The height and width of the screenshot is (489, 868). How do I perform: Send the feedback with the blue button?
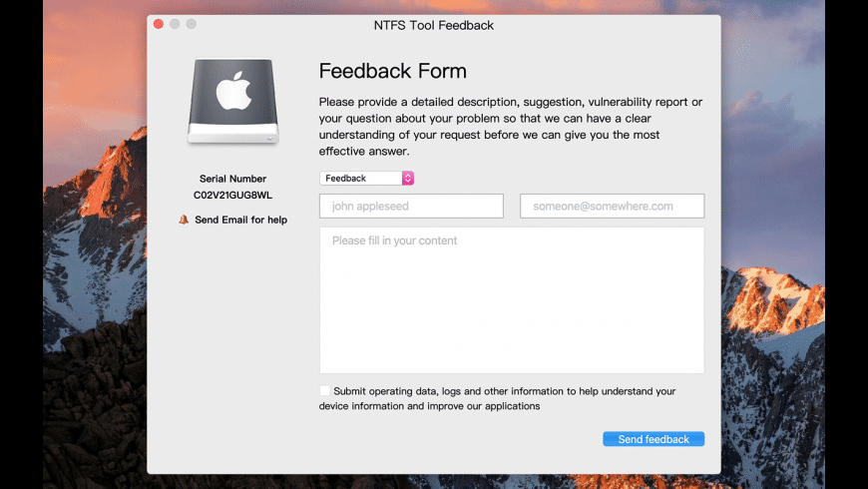pyautogui.click(x=653, y=439)
